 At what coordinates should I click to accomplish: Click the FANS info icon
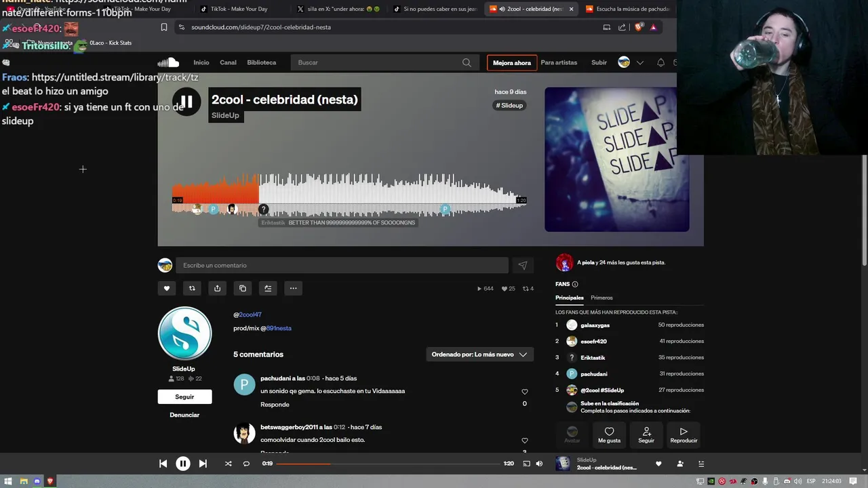point(575,284)
